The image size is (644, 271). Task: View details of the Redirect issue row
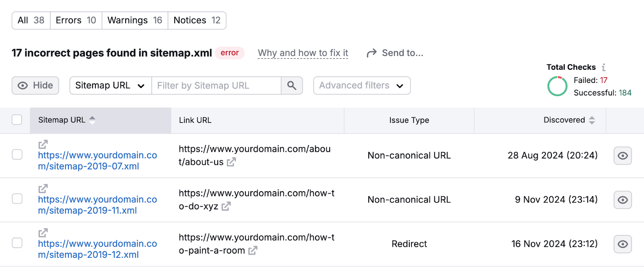[x=622, y=244]
